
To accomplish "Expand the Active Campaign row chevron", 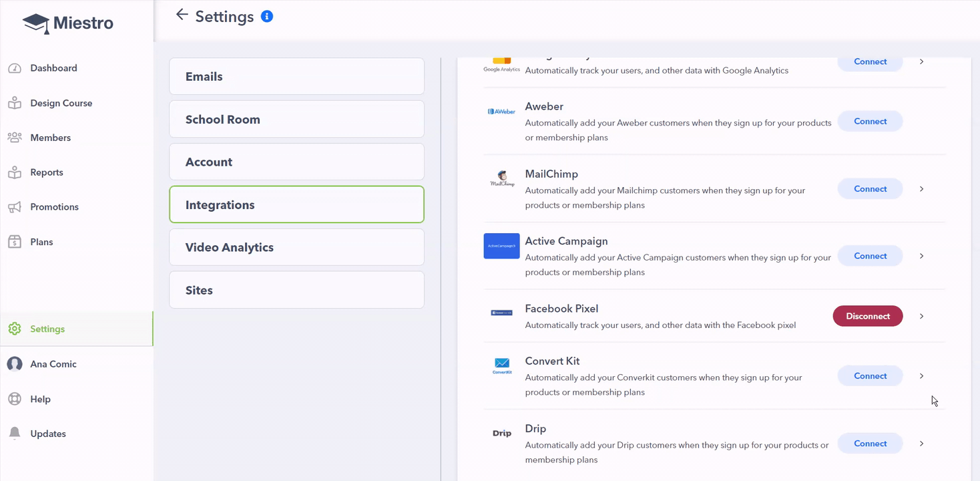I will coord(921,256).
